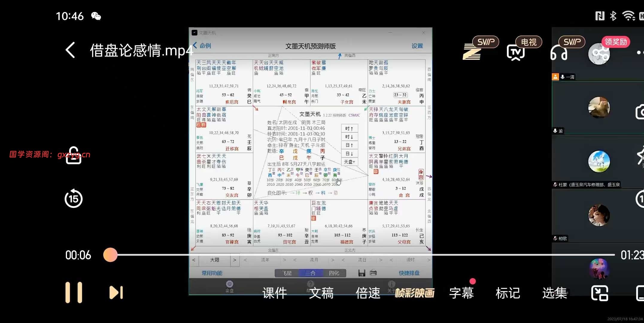Go to previous 大限 period
This screenshot has height=323, width=644.
194,260
